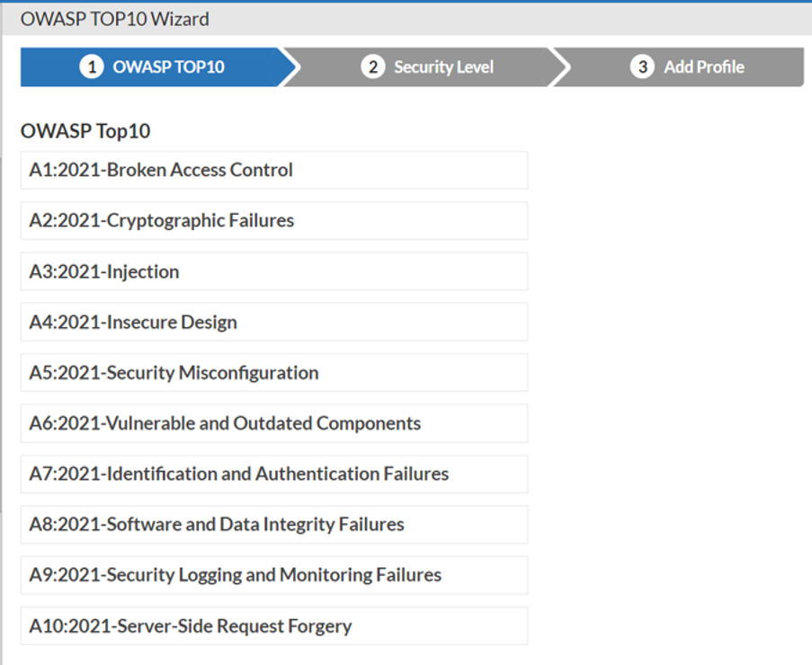This screenshot has height=665, width=812.
Task: Select A8:2021-Software and Data Integrity Failures
Action: [272, 525]
